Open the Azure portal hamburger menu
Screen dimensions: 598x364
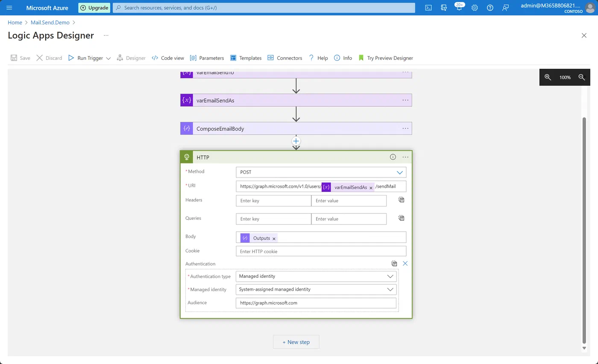[x=9, y=8]
